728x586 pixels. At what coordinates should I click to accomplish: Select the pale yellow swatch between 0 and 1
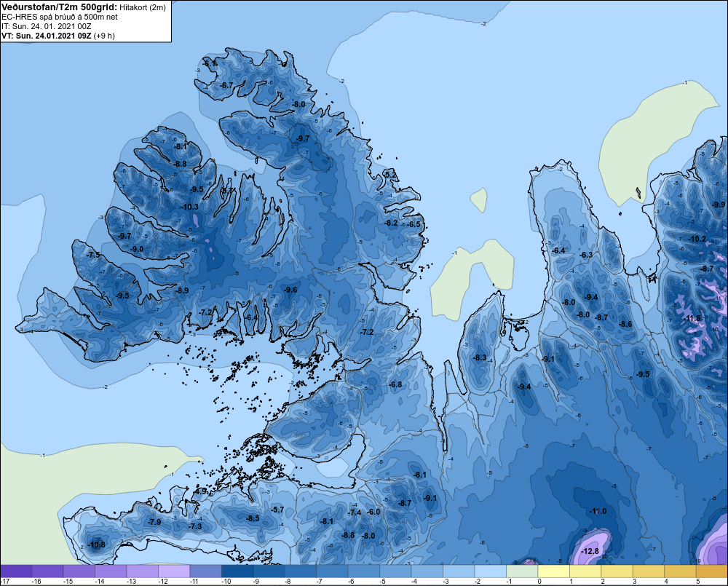pyautogui.click(x=553, y=571)
